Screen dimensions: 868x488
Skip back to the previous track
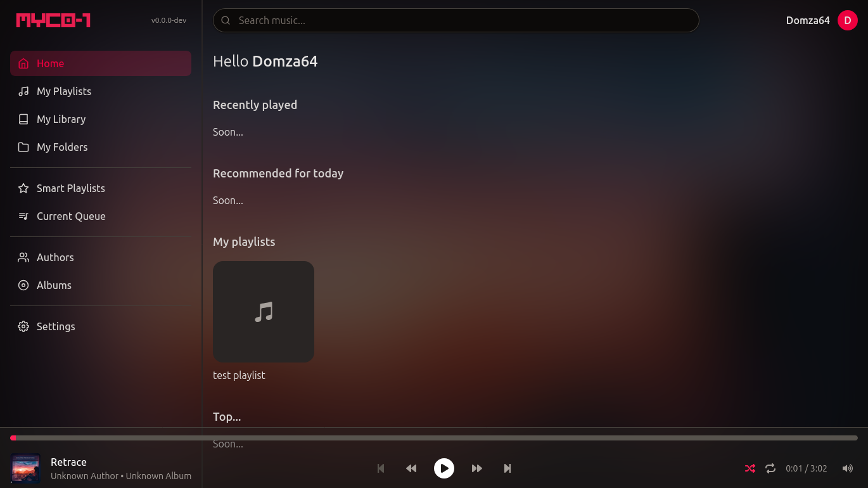pyautogui.click(x=380, y=468)
